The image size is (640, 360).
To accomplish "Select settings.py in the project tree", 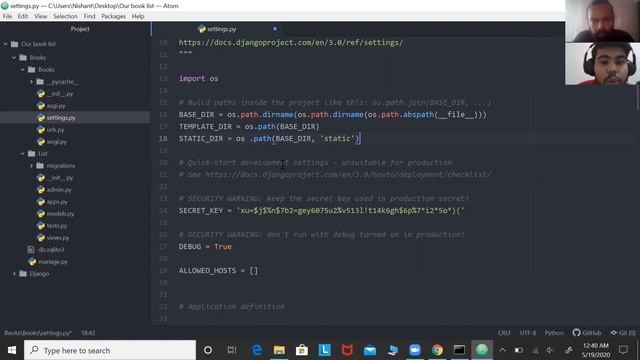I will tap(61, 118).
